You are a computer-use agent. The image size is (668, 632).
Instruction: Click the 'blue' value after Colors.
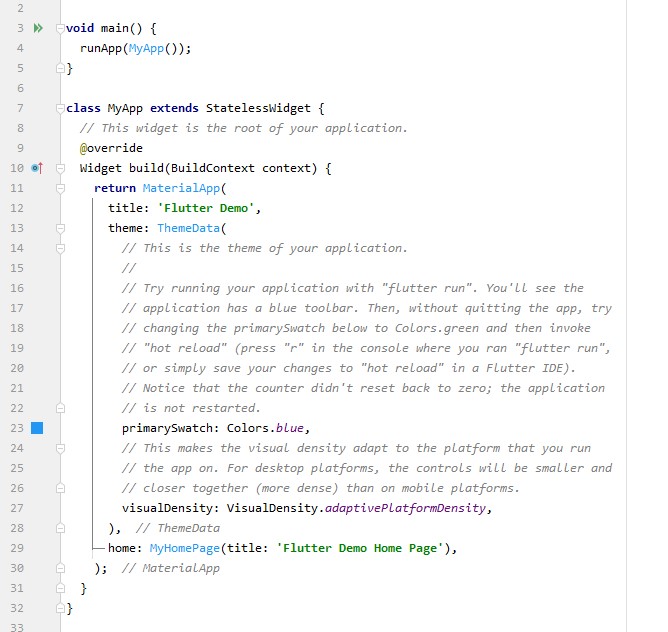coord(290,428)
